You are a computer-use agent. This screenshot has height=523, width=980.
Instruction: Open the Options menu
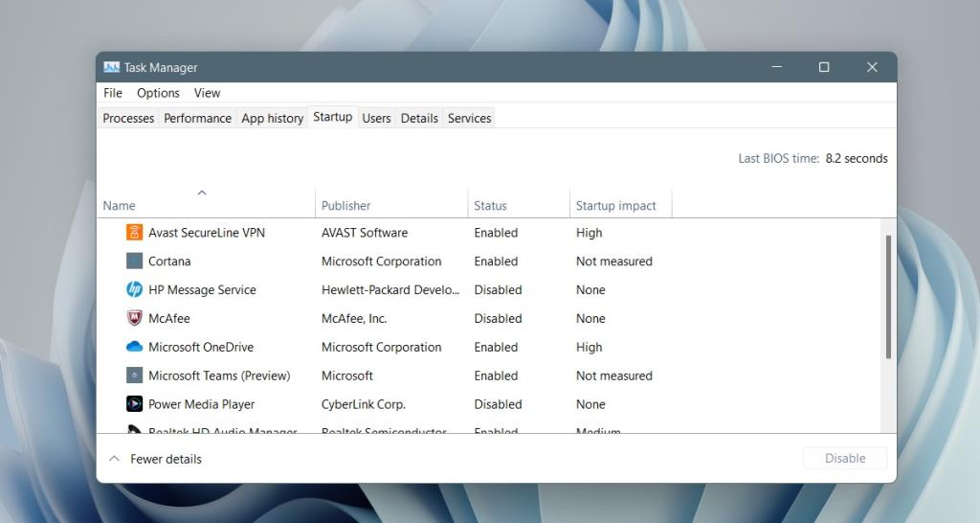pyautogui.click(x=158, y=93)
